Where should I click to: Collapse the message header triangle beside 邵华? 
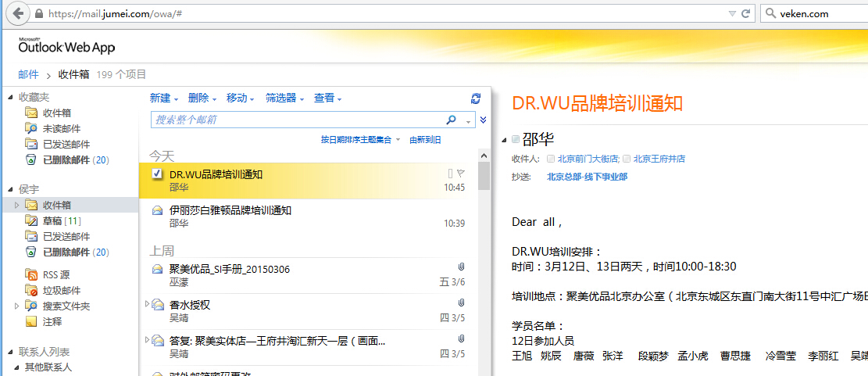(x=505, y=140)
